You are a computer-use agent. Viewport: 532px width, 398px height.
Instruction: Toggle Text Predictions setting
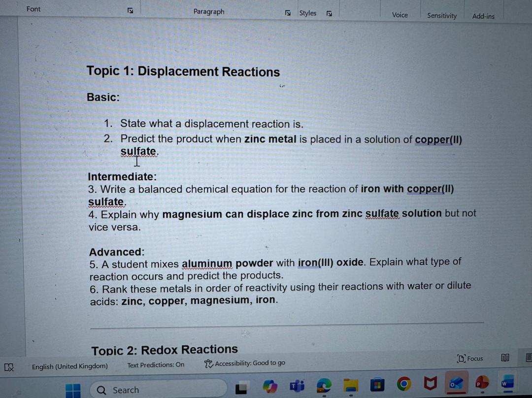pos(156,365)
